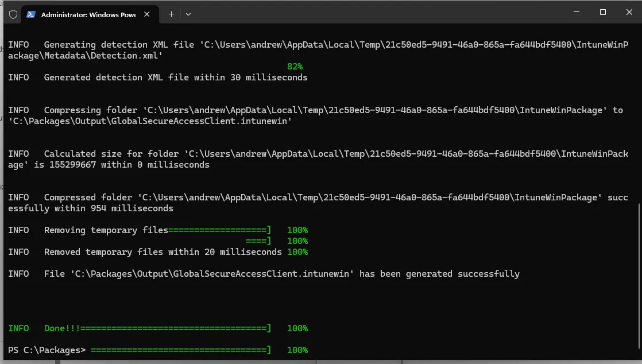Click the 'PS C:\Packages>' prompt
Viewport: 642px width, 364px height.
(47, 350)
